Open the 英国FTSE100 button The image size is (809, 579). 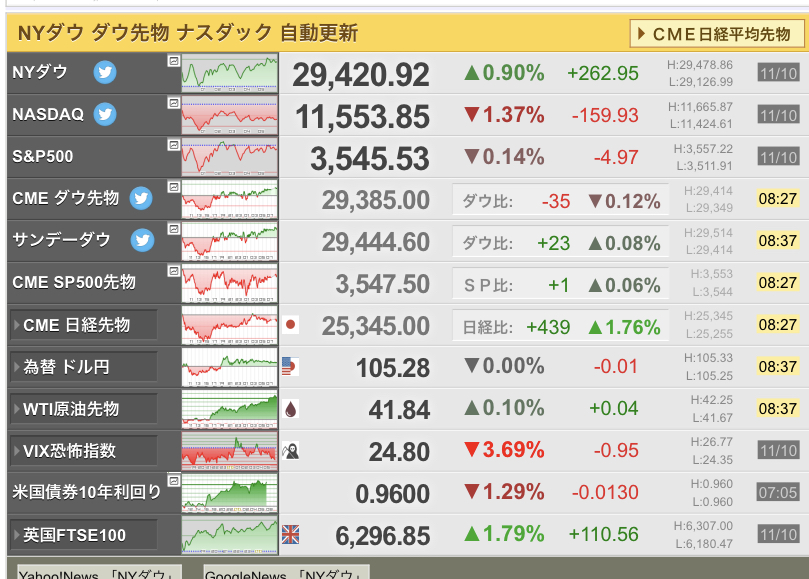click(83, 535)
